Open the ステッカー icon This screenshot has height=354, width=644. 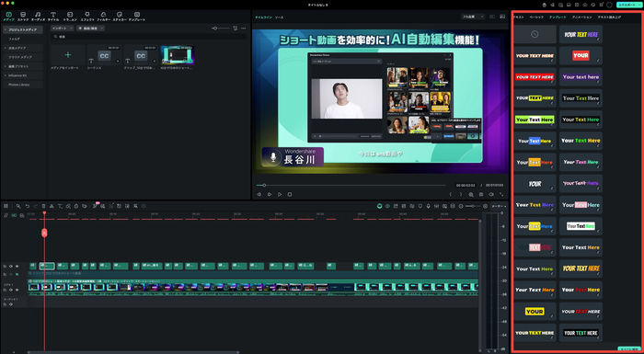click(x=120, y=15)
